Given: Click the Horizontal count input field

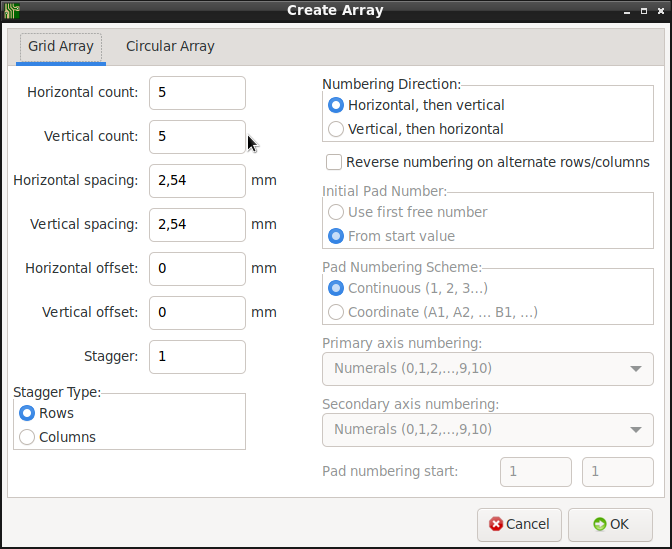Looking at the screenshot, I should (x=198, y=93).
